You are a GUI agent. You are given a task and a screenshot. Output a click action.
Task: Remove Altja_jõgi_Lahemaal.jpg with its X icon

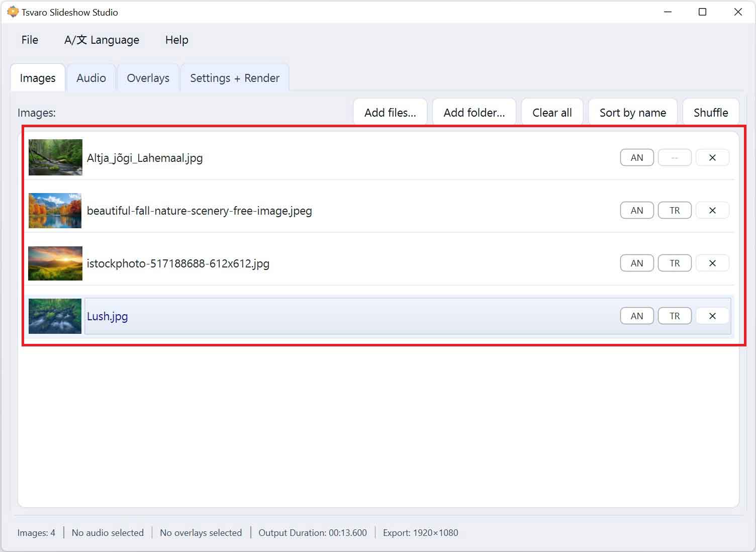coord(712,158)
